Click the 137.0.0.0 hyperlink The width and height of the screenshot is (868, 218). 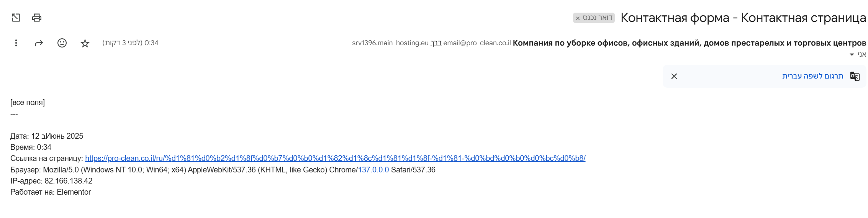(x=373, y=170)
